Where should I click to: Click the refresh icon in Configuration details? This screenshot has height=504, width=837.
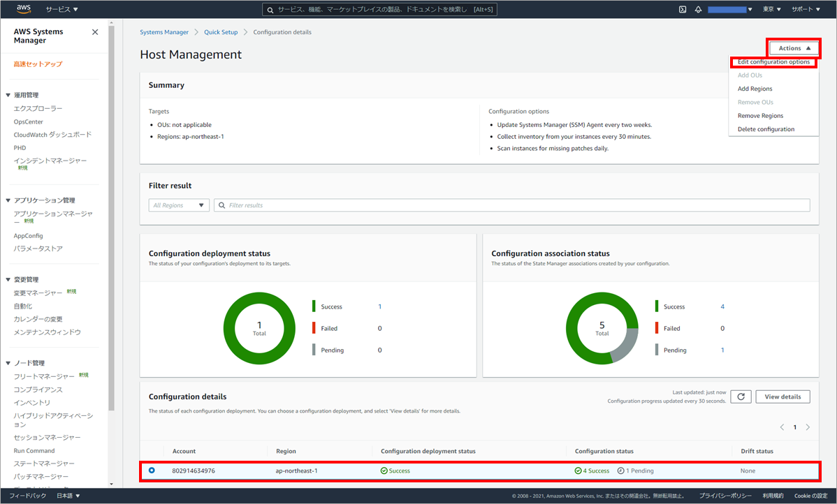(741, 396)
